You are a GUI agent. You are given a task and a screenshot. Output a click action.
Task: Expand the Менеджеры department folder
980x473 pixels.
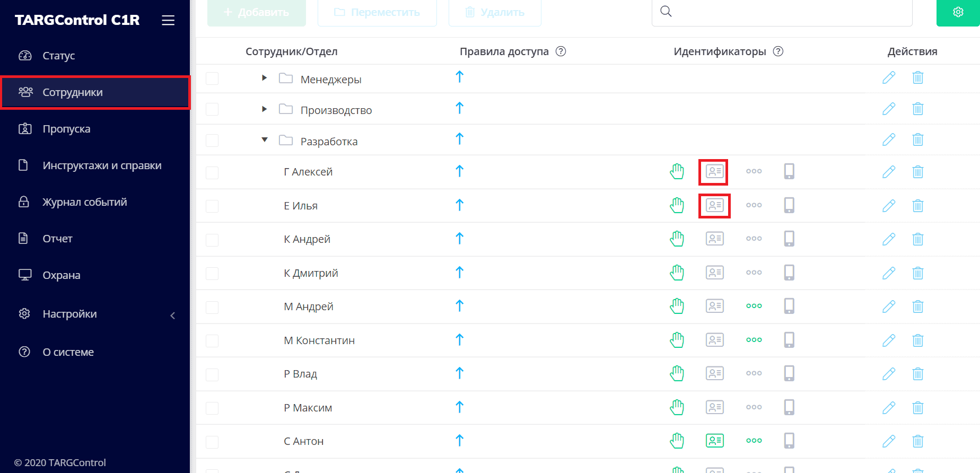pyautogui.click(x=264, y=78)
